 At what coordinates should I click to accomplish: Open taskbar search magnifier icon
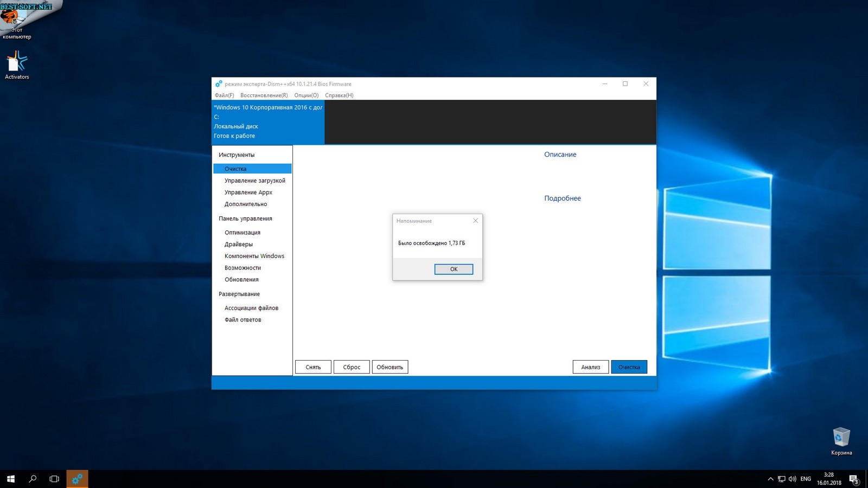[x=33, y=479]
